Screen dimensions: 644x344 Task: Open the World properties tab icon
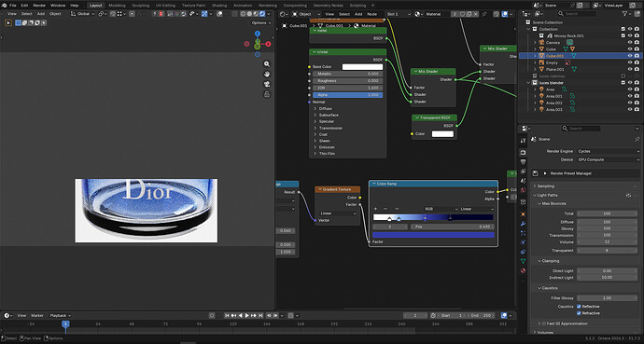click(x=523, y=190)
